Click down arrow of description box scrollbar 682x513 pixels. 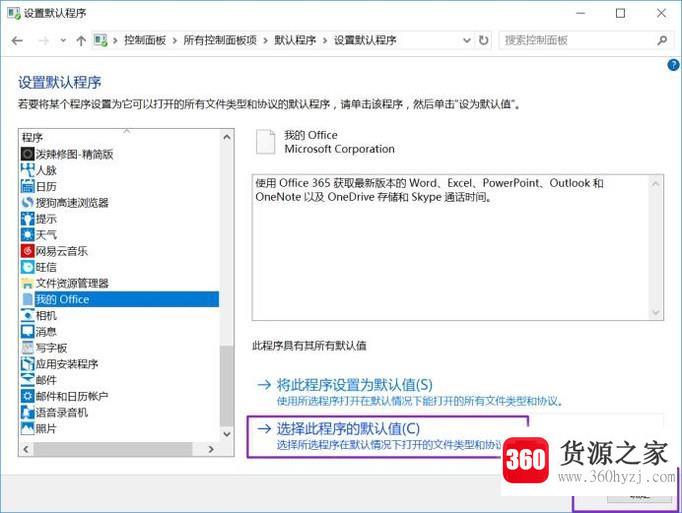click(655, 312)
